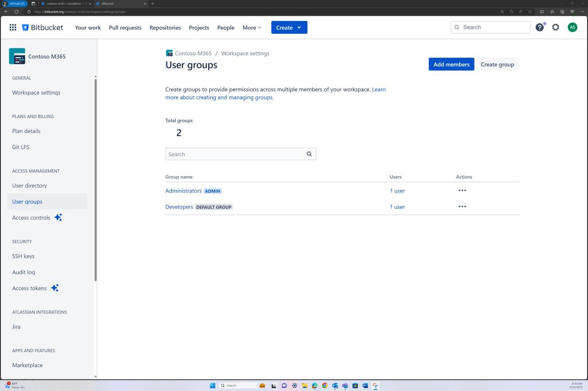The width and height of the screenshot is (588, 391).
Task: Click the search magnifier in the groups search box
Action: (x=309, y=154)
